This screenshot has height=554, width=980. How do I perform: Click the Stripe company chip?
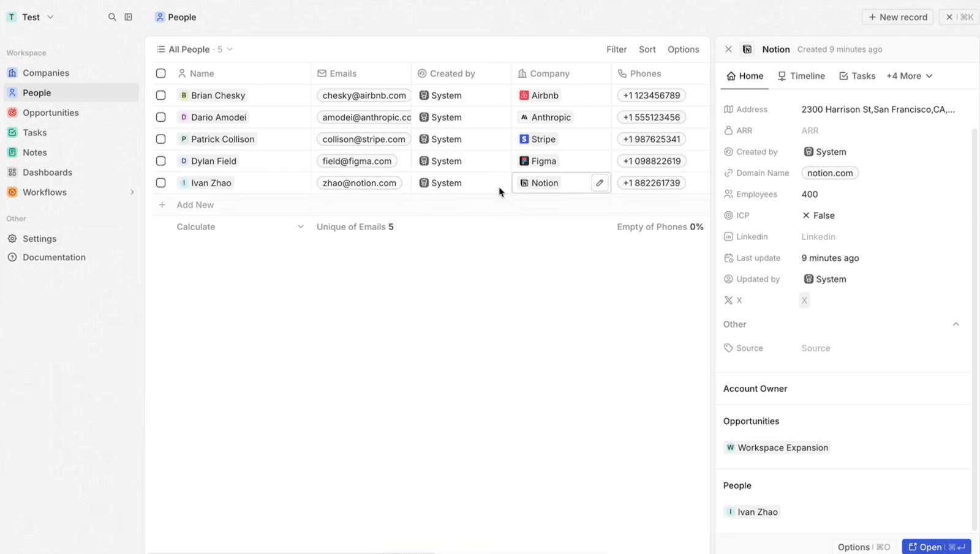538,139
